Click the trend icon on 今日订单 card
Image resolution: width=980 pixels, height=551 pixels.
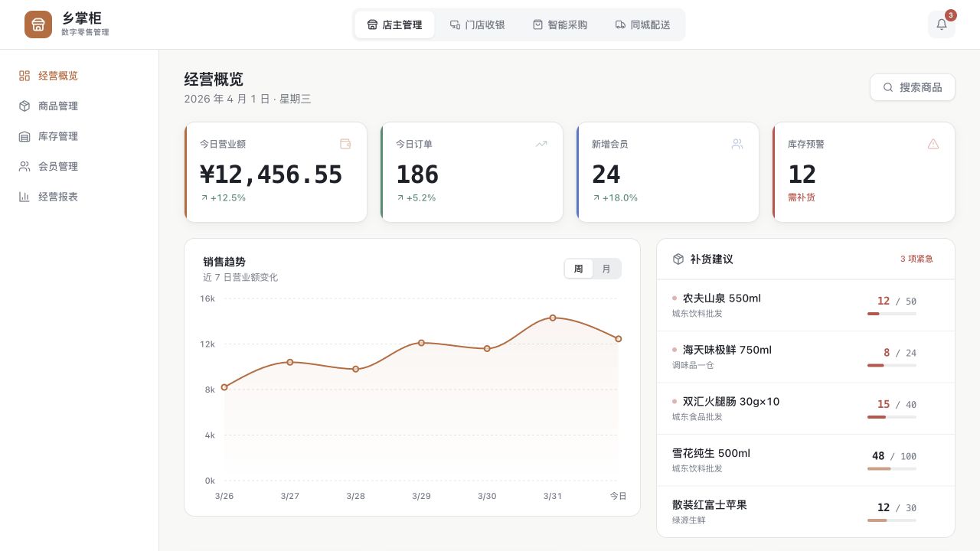[x=541, y=144]
